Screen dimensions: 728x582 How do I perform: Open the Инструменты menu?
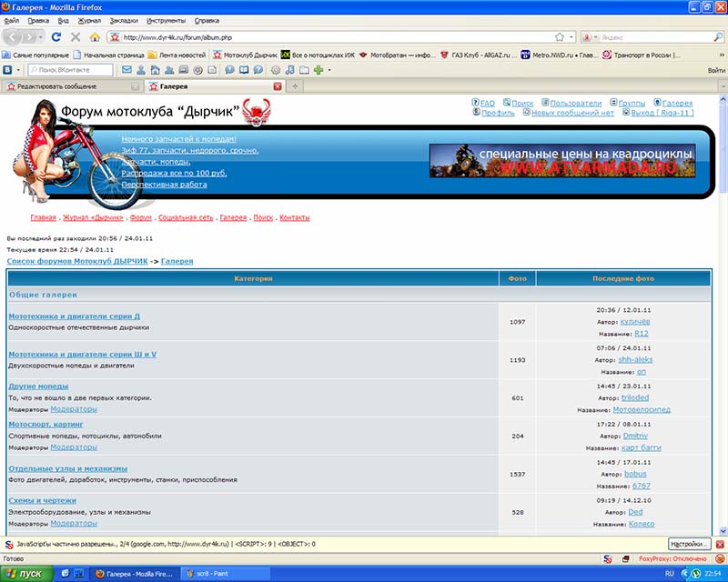click(166, 20)
